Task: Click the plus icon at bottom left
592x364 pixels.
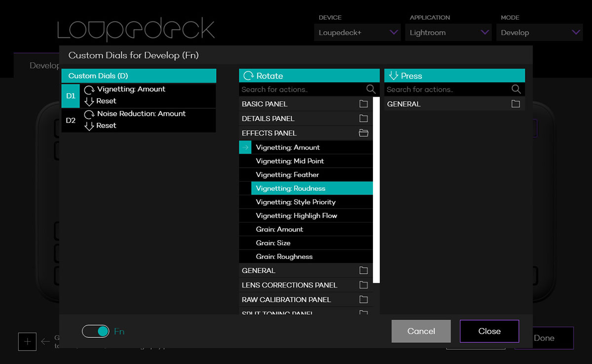Action: [27, 342]
